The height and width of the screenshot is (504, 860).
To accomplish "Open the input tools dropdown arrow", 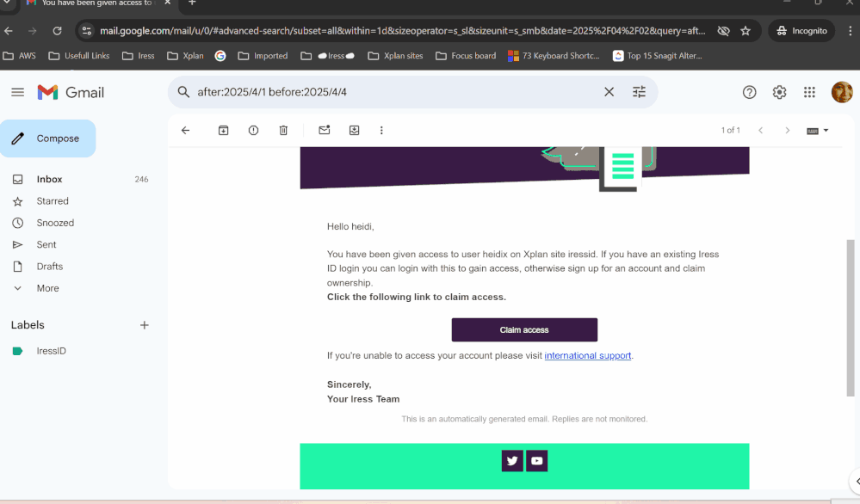I will click(826, 131).
